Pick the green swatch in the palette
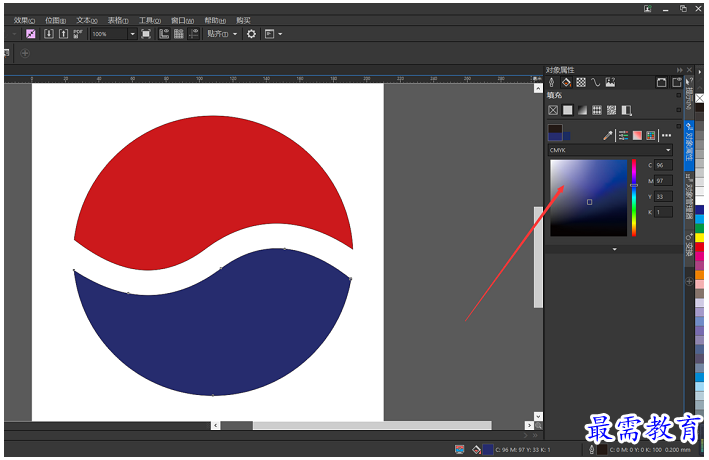The width and height of the screenshot is (709, 460). [700, 228]
